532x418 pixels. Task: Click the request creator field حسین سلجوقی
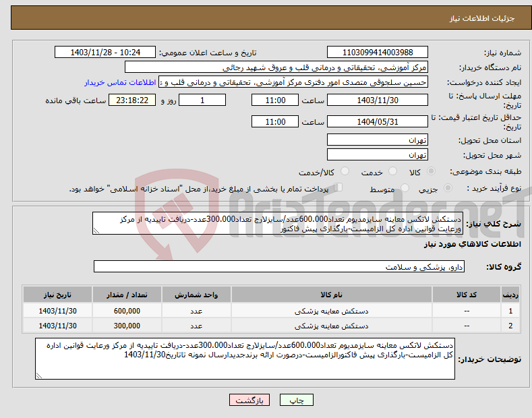pos(293,82)
